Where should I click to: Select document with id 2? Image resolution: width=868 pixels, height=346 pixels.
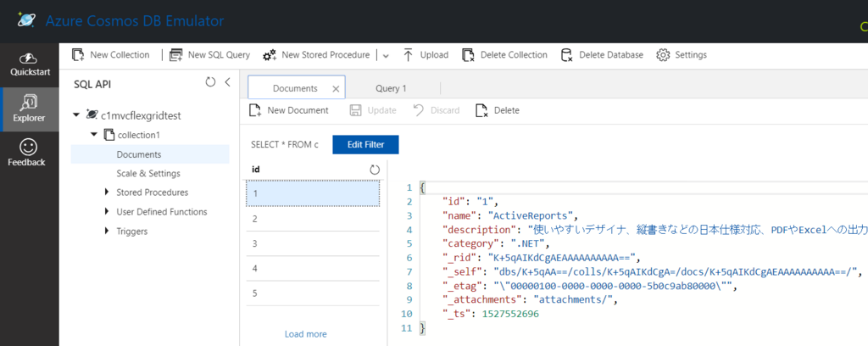[313, 219]
